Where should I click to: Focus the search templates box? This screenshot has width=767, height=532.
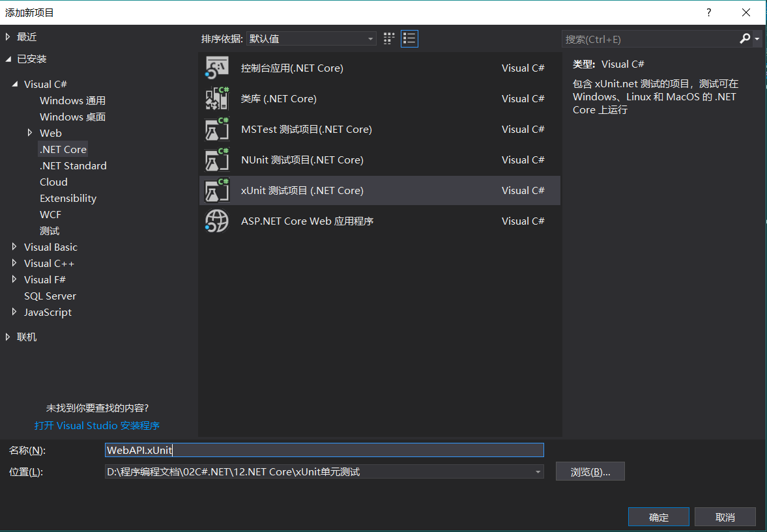[650, 39]
